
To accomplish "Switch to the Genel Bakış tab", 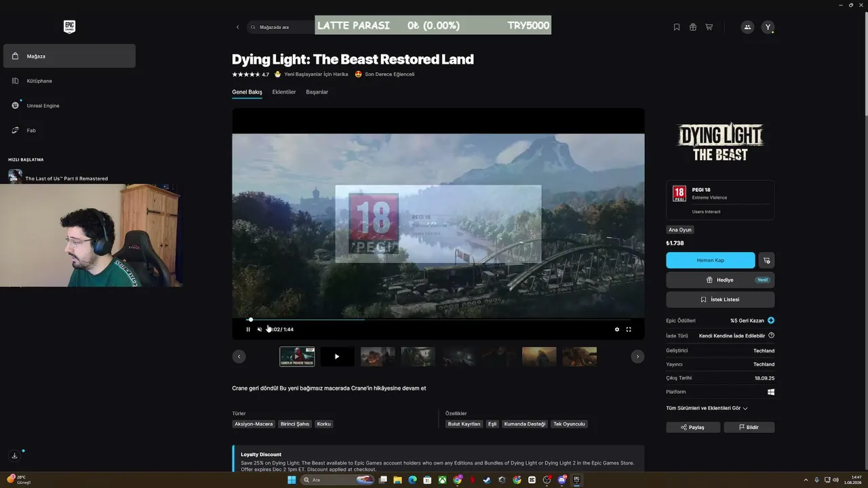I will click(x=247, y=92).
